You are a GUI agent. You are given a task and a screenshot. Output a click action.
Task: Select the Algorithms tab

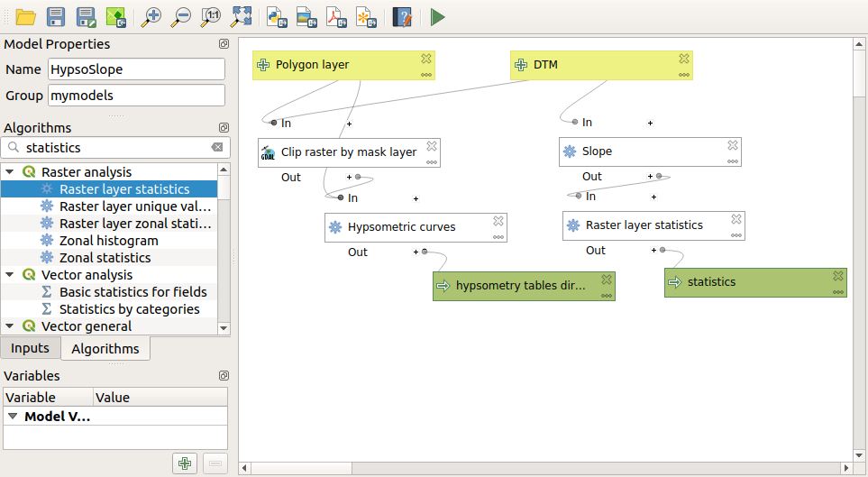pos(105,348)
